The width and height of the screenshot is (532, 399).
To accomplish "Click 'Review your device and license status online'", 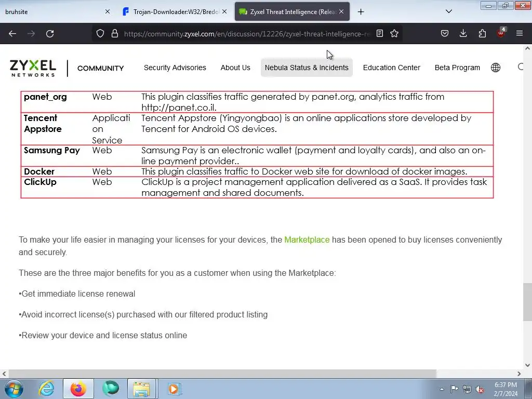I will pyautogui.click(x=104, y=336).
